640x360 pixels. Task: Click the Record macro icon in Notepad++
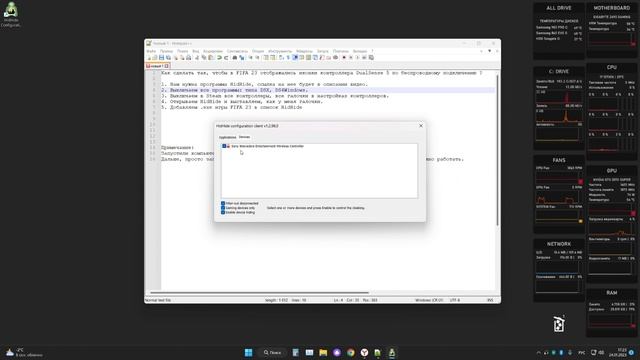(x=344, y=58)
